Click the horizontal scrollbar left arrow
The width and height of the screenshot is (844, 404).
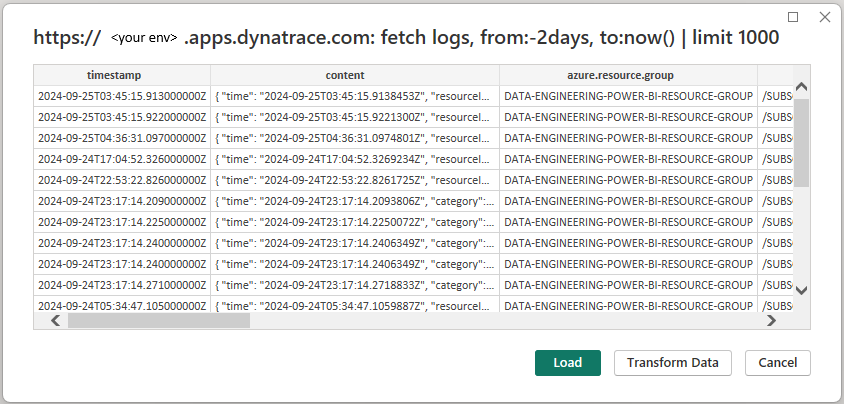pyautogui.click(x=55, y=321)
